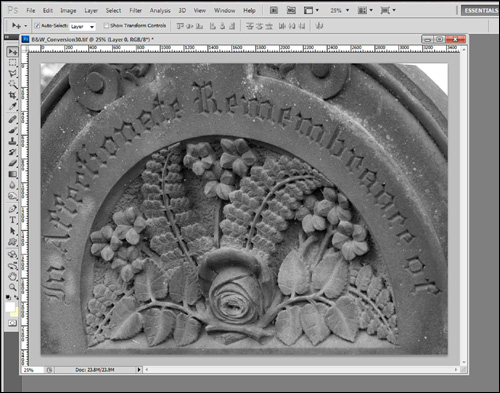The image size is (500, 393).
Task: Swap foreground and background colors
Action: (x=16, y=297)
